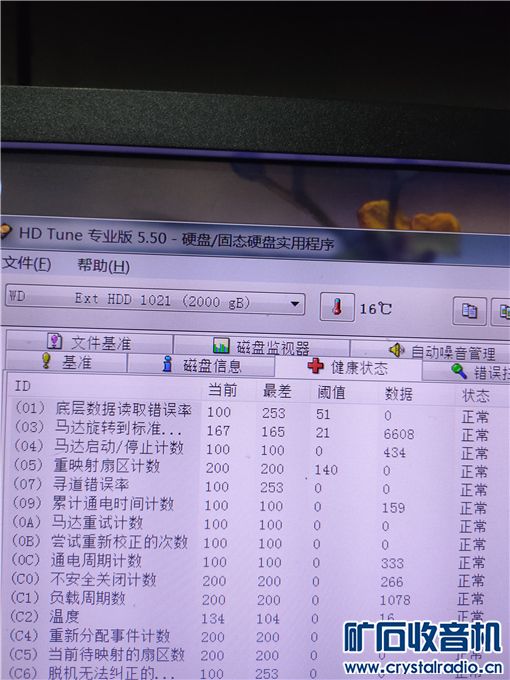Click the 16℃ temperature readout
The width and height of the screenshot is (510, 680).
(x=376, y=309)
